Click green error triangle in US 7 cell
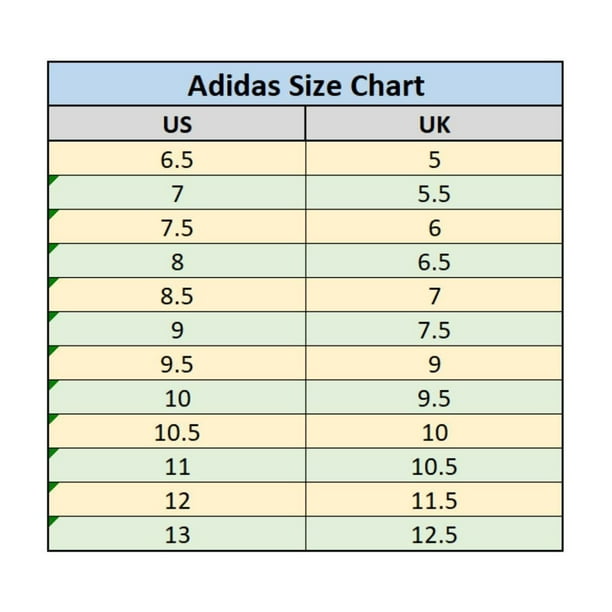 tap(52, 180)
